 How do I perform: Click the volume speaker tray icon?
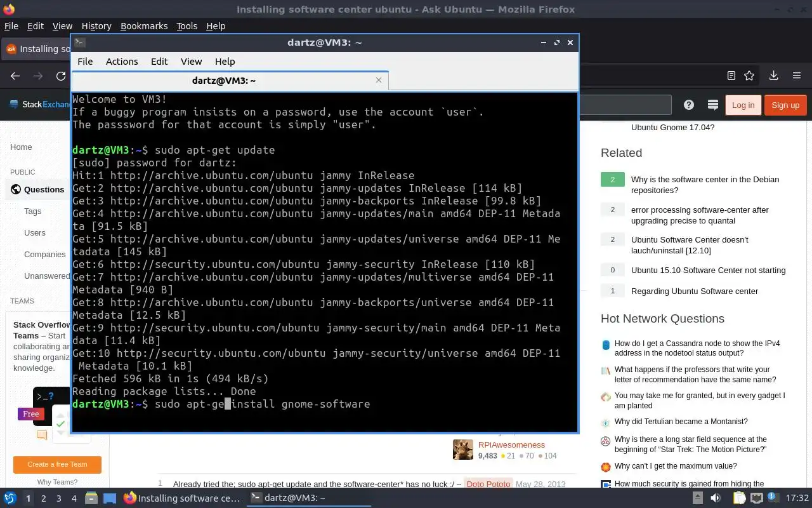715,498
